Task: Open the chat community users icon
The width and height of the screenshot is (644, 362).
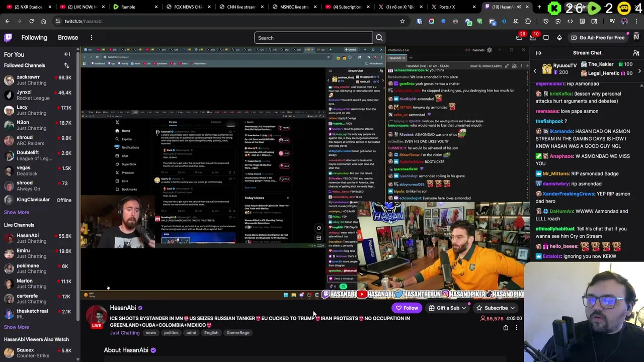Action: (636, 53)
